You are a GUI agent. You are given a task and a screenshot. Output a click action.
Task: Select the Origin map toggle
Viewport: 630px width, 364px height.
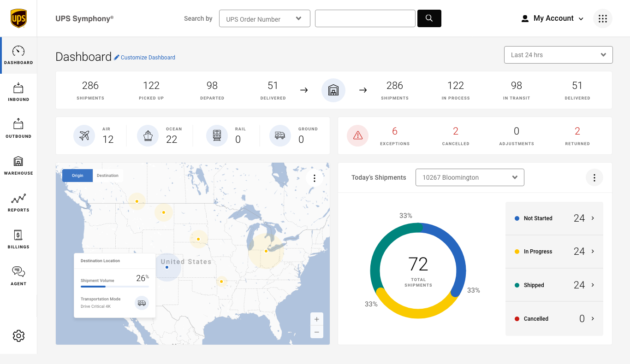click(77, 176)
